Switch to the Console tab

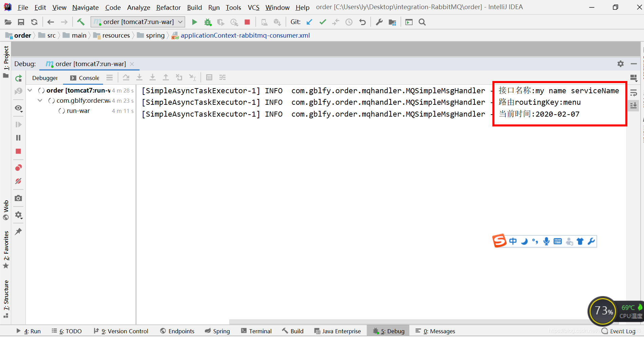click(x=85, y=78)
